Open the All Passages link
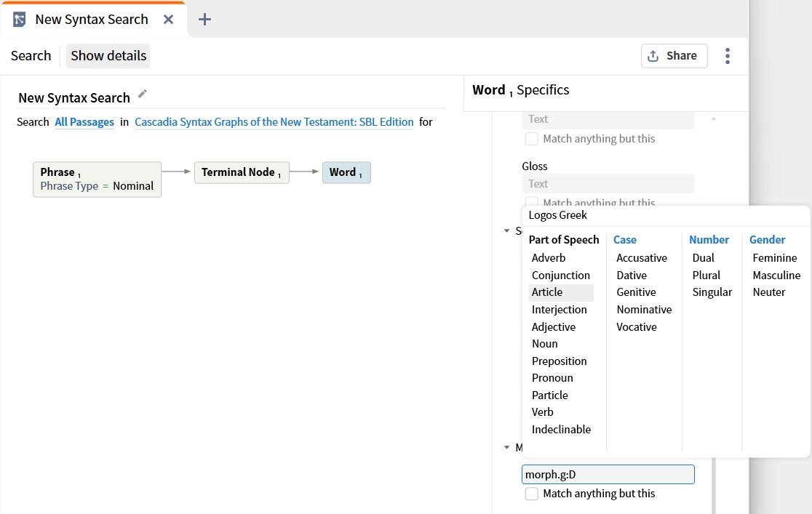The height and width of the screenshot is (514, 812). [84, 121]
